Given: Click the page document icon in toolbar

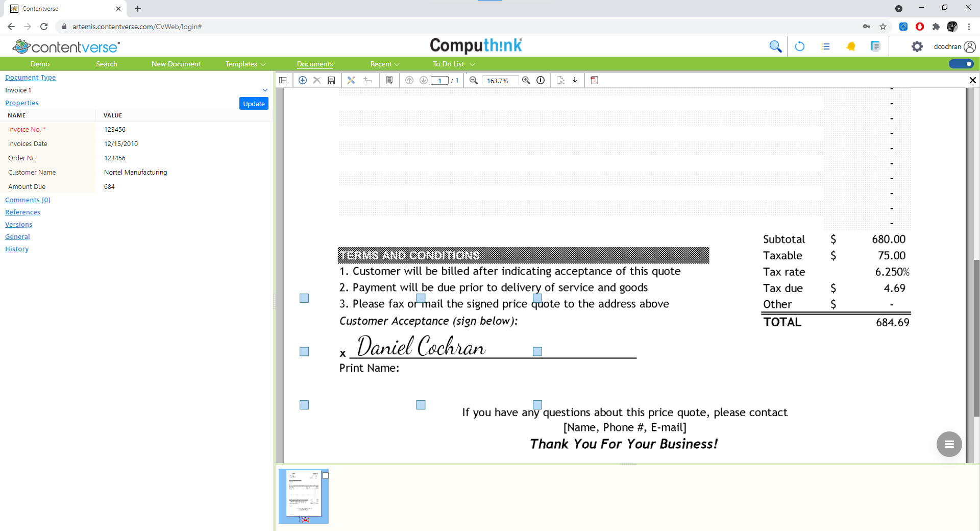Looking at the screenshot, I should click(x=389, y=80).
